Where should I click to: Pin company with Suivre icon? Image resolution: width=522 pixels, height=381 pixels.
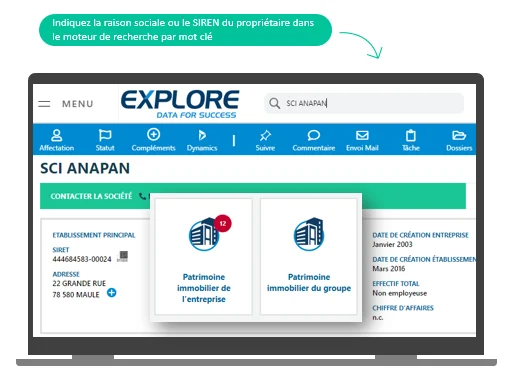[265, 135]
